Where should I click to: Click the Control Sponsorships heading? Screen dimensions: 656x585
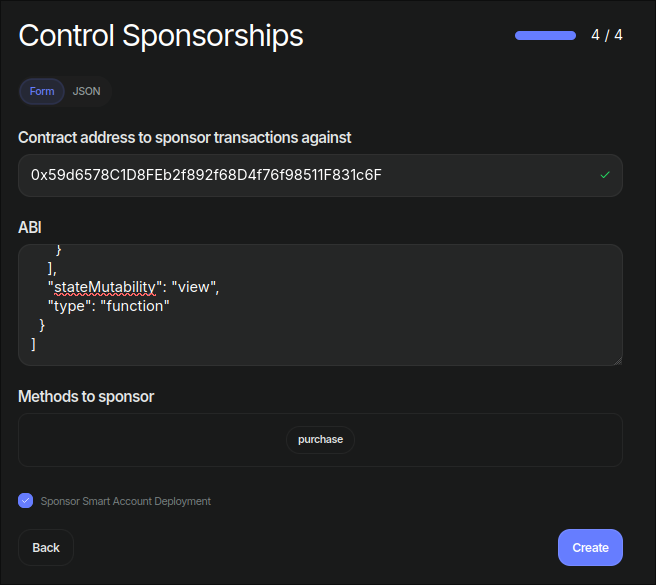click(161, 36)
